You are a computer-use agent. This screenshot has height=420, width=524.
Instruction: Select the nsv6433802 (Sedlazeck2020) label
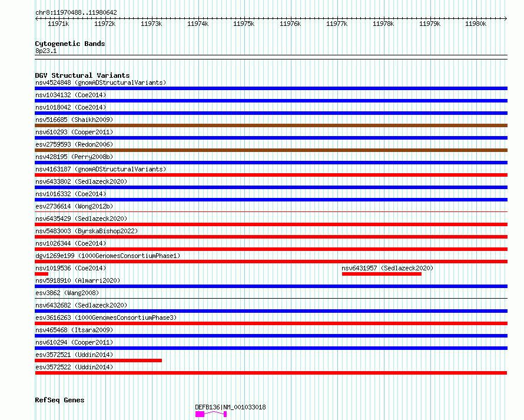81,181
